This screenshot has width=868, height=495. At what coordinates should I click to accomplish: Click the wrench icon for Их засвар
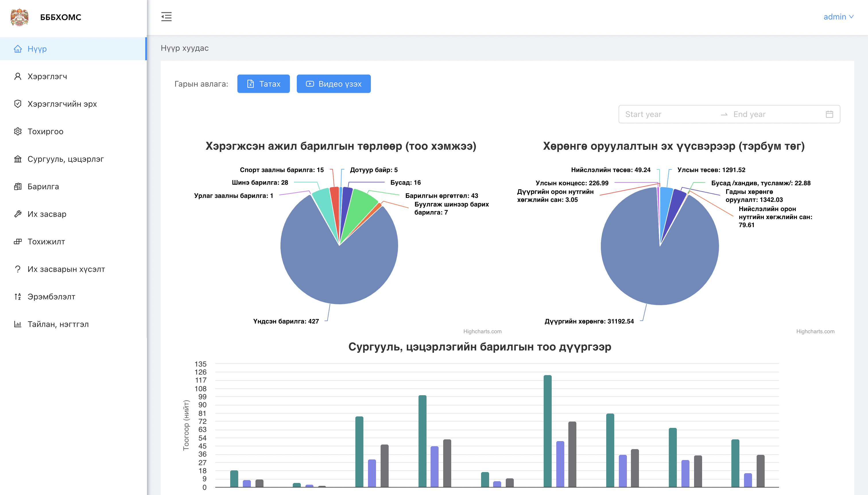[x=18, y=214]
